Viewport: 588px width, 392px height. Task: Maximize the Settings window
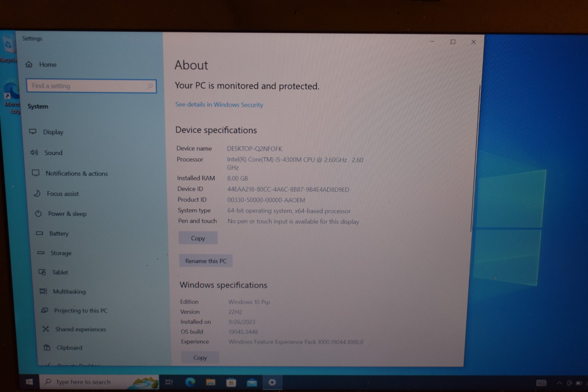click(x=453, y=42)
